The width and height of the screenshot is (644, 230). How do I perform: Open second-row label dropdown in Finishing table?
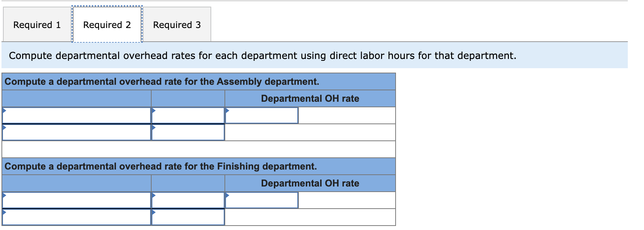tap(77, 217)
